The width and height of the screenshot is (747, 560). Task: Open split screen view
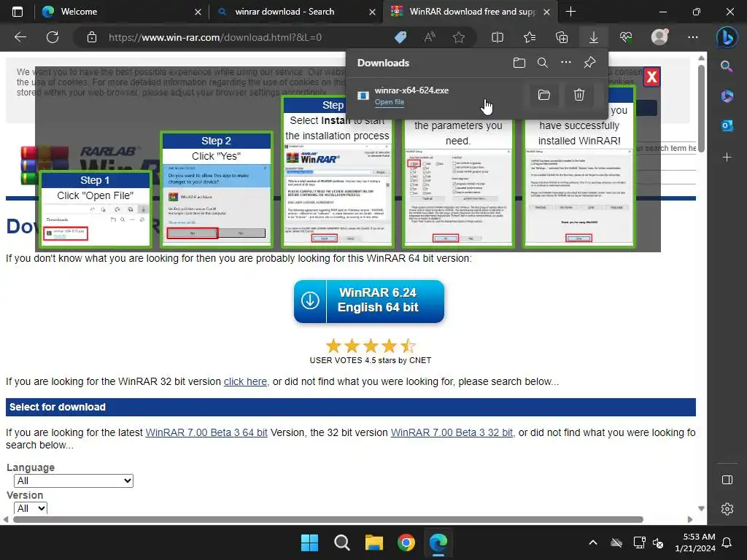click(498, 37)
